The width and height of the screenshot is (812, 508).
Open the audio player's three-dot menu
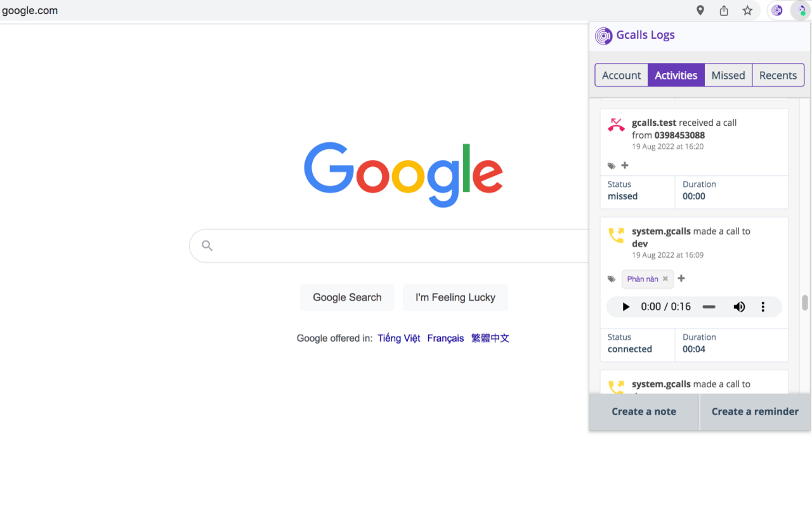coord(763,307)
